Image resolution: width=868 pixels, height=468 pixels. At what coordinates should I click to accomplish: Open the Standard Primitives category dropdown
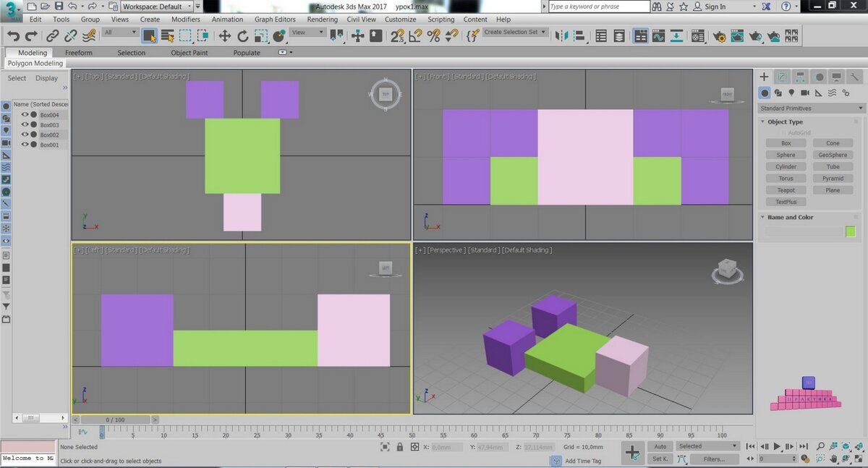click(811, 109)
